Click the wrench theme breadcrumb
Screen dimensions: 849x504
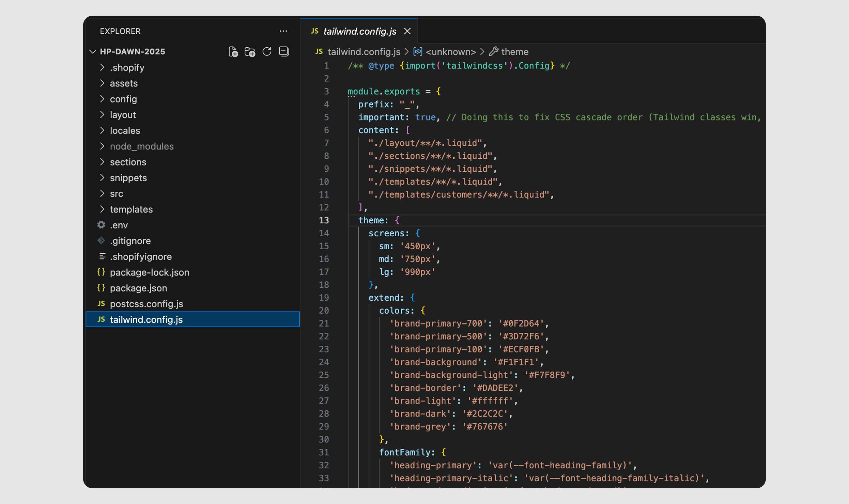pos(514,52)
